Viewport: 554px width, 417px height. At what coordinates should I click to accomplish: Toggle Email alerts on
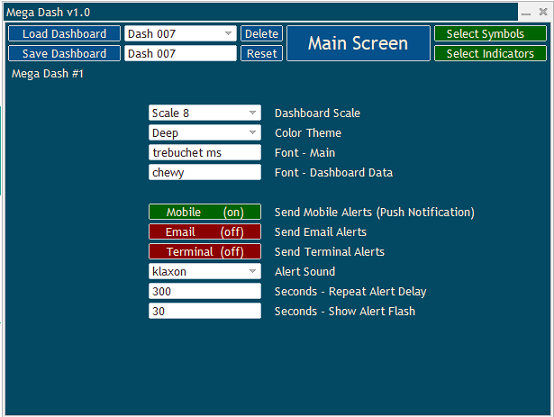[x=205, y=232]
